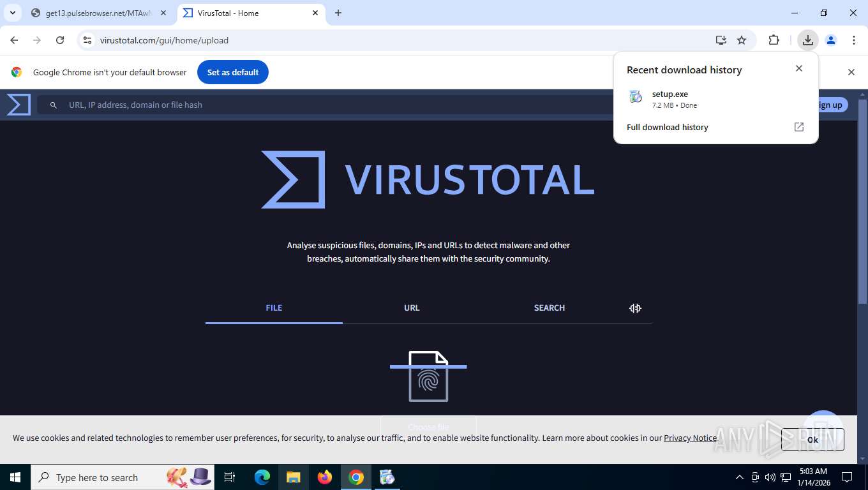
Task: Open a new tab with plus button
Action: tap(338, 13)
